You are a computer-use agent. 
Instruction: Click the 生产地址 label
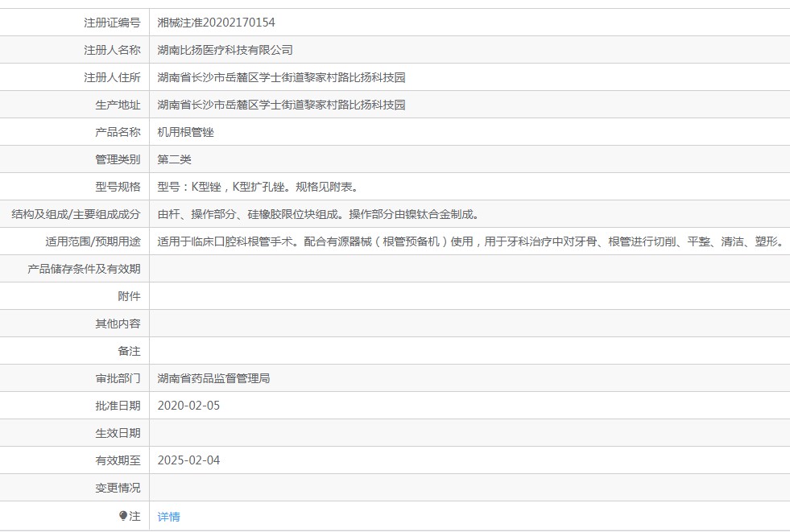pos(118,105)
